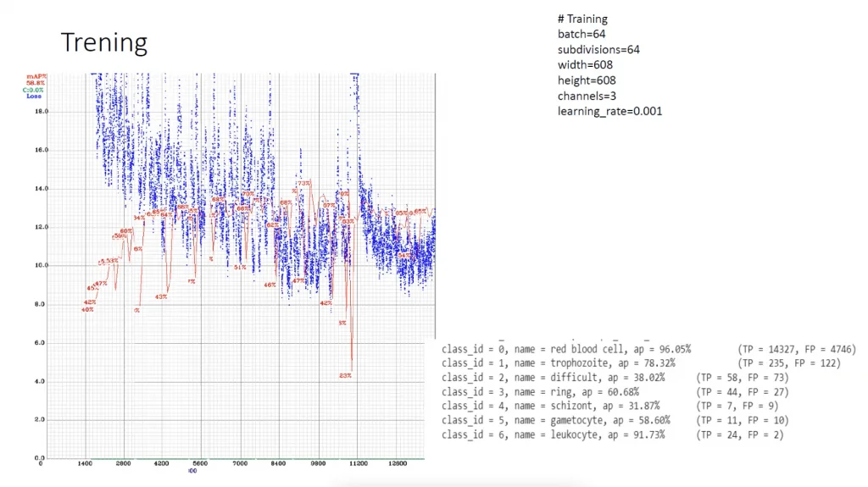Screen dimensions: 868x487
Task: Click the schizont class result row
Action: tap(610, 407)
